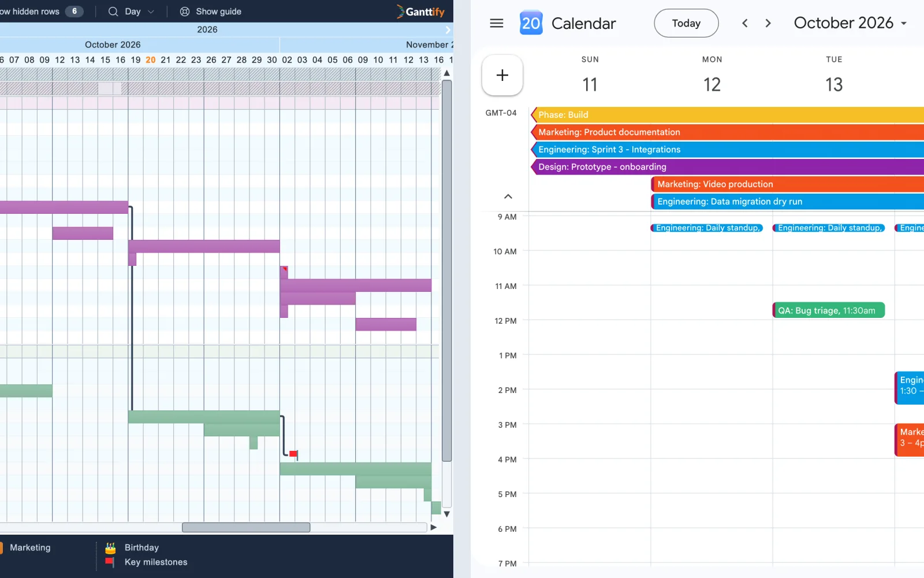Click the Ganttify logo
This screenshot has height=578, width=924.
(x=420, y=12)
